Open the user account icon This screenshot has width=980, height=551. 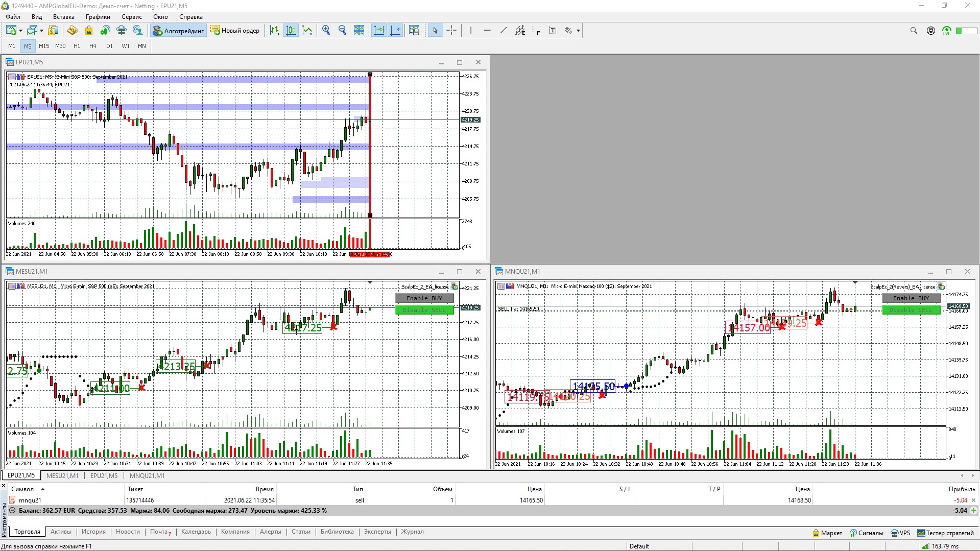click(931, 31)
